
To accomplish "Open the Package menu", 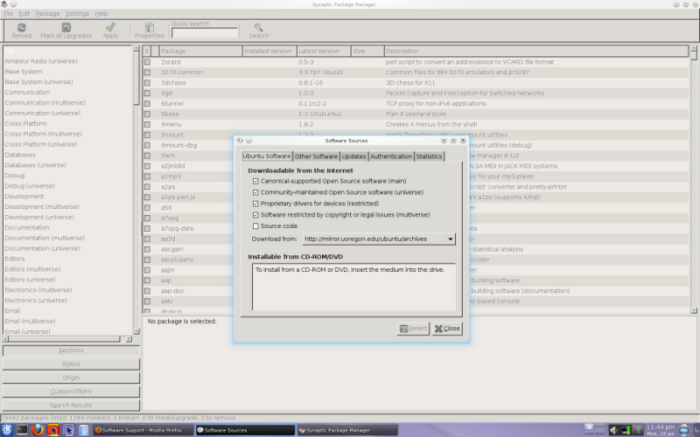I will click(47, 13).
